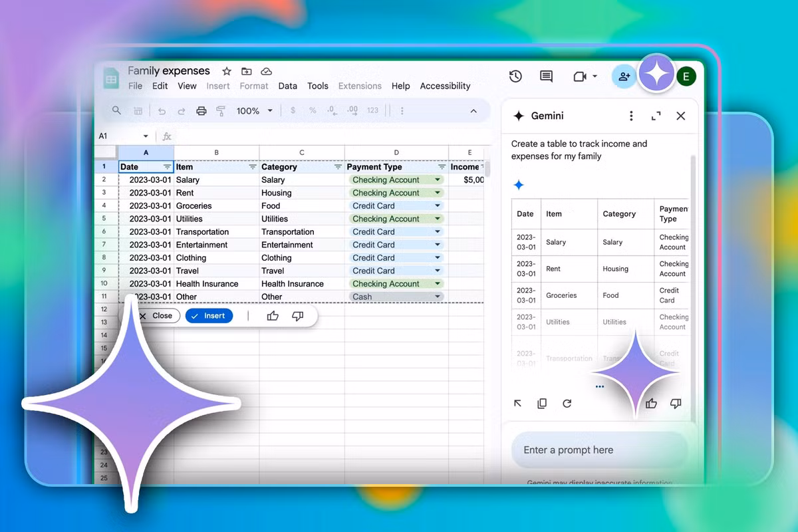Star the Family expenses document
The width and height of the screenshot is (798, 532).
(x=227, y=71)
